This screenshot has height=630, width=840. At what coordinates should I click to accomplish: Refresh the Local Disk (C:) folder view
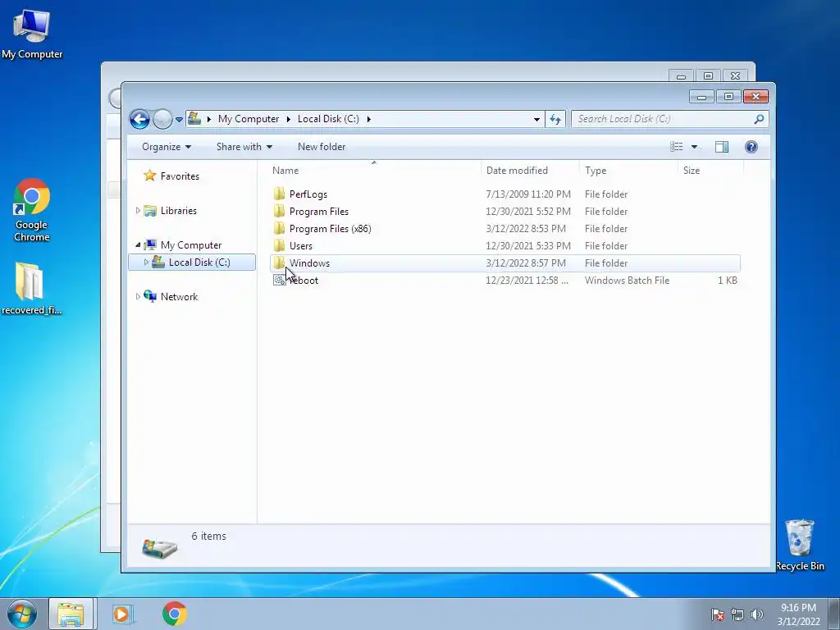555,119
